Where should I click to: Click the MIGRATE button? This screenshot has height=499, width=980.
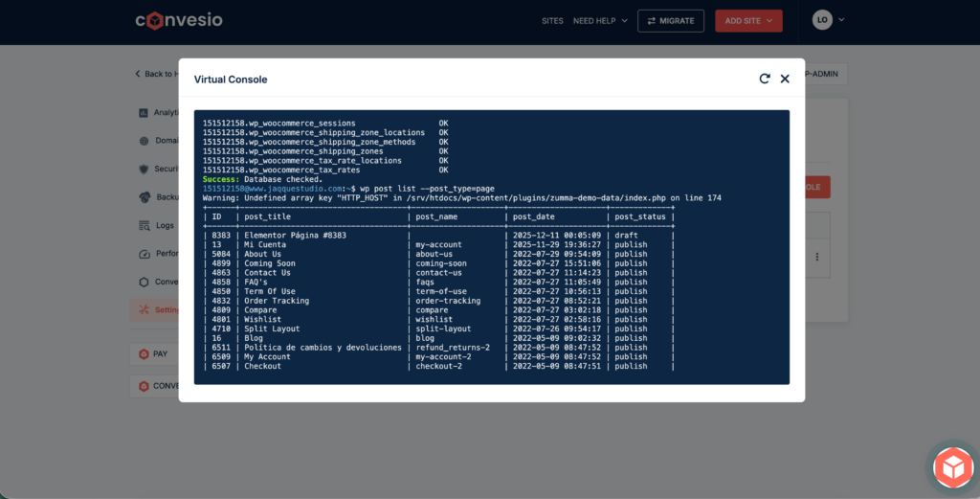(x=671, y=21)
